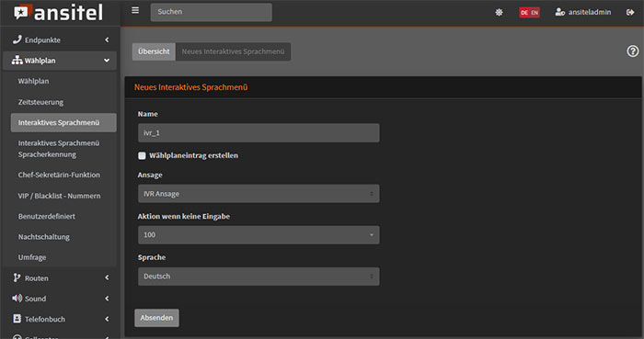Screen dimensions: 644x339
Task: Expand the Endpunkte menu chevron
Action: [107, 40]
